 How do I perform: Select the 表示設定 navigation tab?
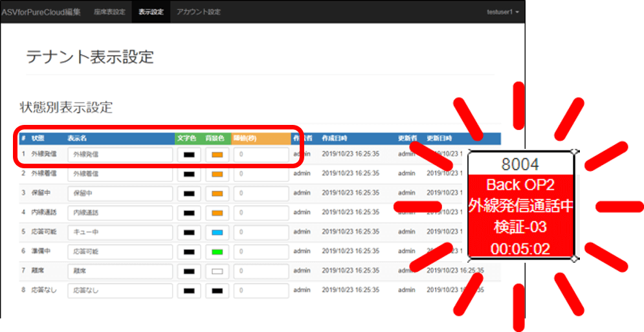151,12
